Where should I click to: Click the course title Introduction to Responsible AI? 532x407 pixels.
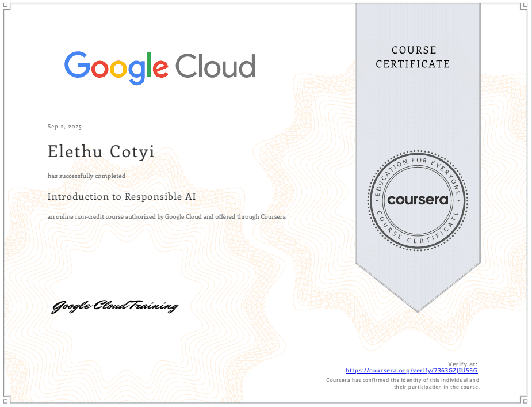[121, 197]
